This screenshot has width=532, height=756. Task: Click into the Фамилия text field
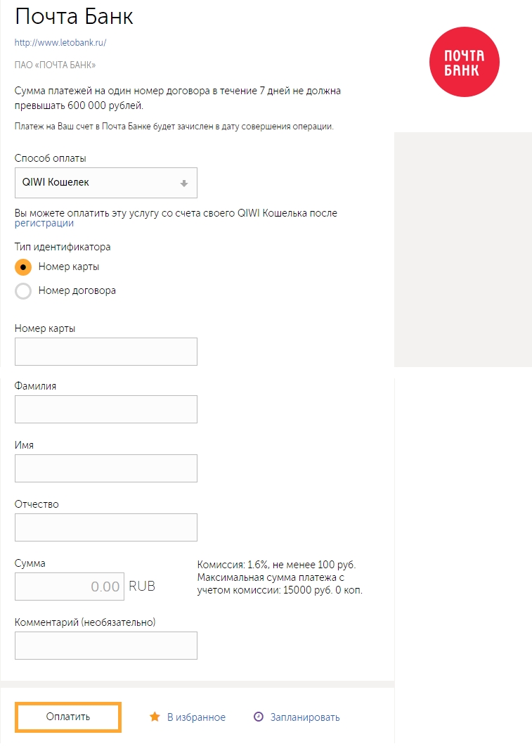105,409
